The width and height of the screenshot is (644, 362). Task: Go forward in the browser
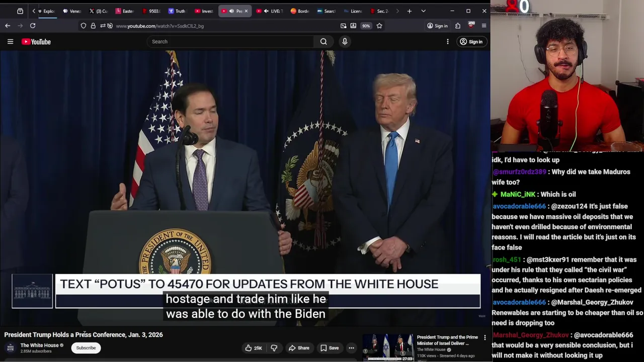(20, 26)
